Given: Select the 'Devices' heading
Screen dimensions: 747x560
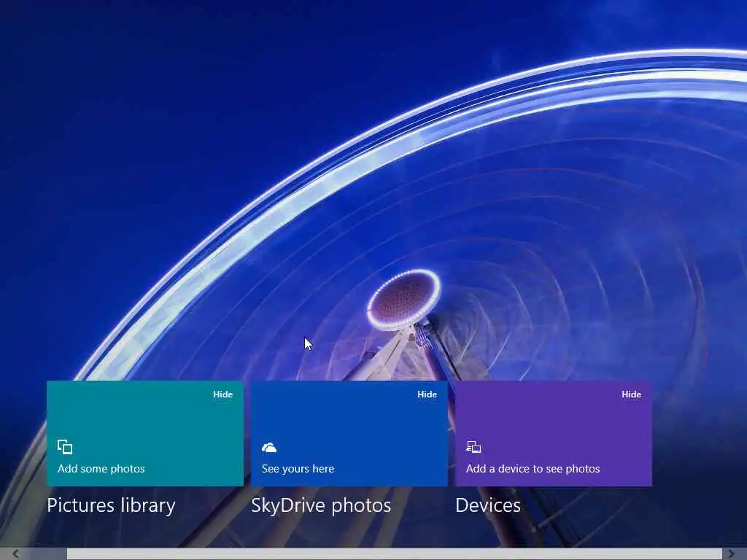Looking at the screenshot, I should click(488, 505).
